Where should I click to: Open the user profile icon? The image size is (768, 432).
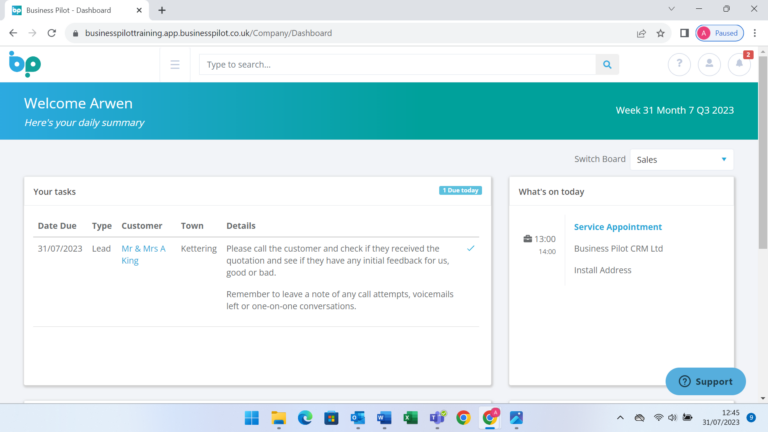coord(709,64)
